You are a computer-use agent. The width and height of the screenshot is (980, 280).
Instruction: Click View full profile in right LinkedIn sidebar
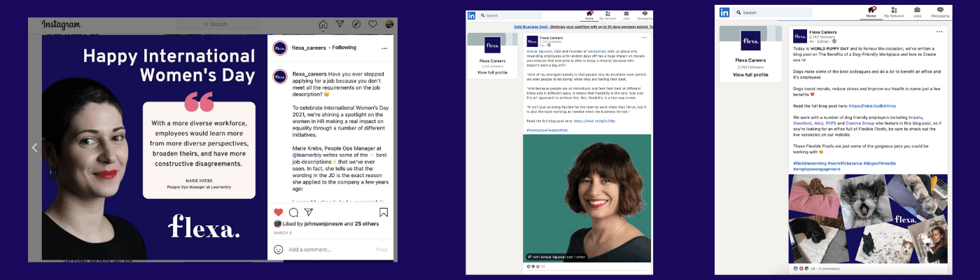(x=750, y=74)
